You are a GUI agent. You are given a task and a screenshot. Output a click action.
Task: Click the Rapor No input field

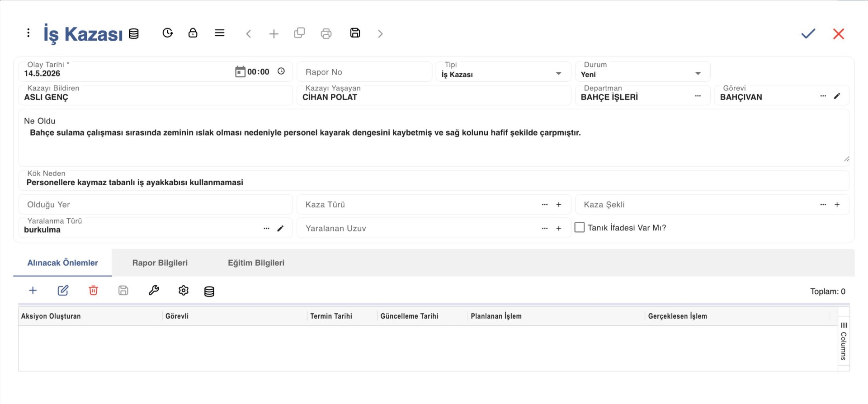coord(364,72)
